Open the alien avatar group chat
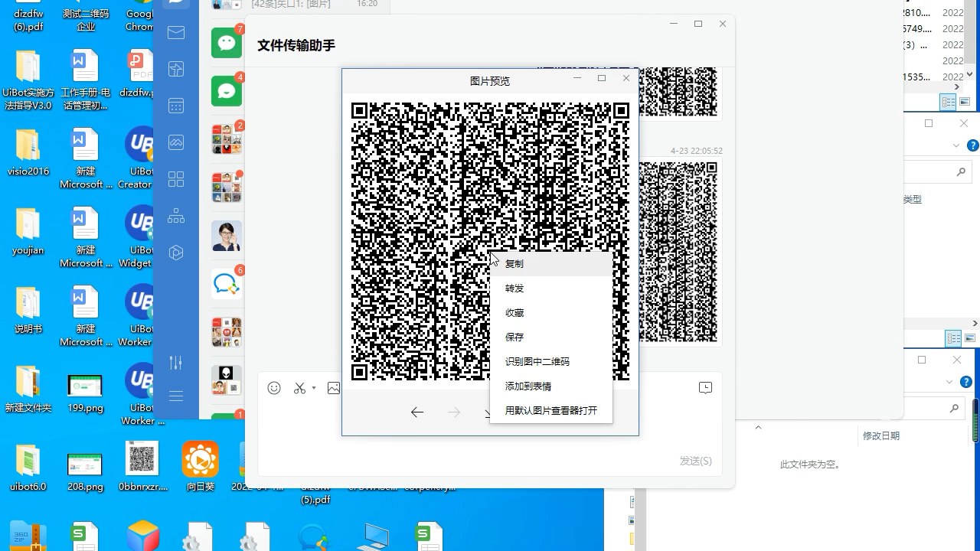This screenshot has height=551, width=980. point(227,380)
